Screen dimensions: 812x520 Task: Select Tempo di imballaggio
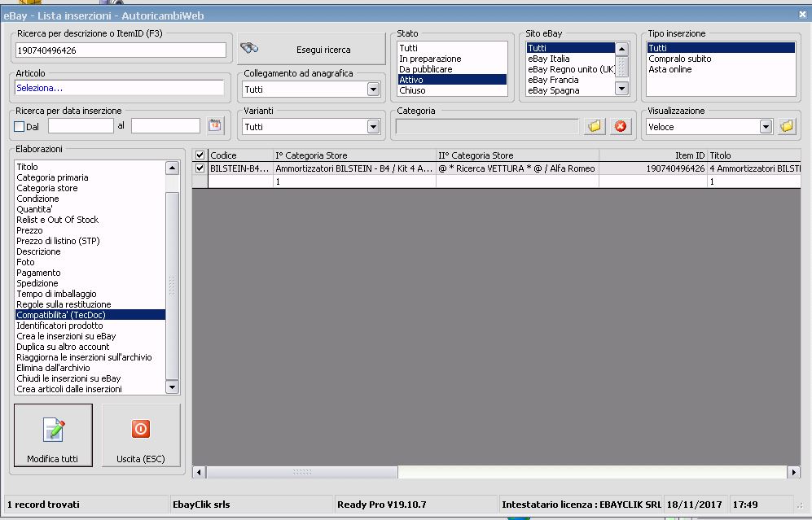[x=90, y=294]
